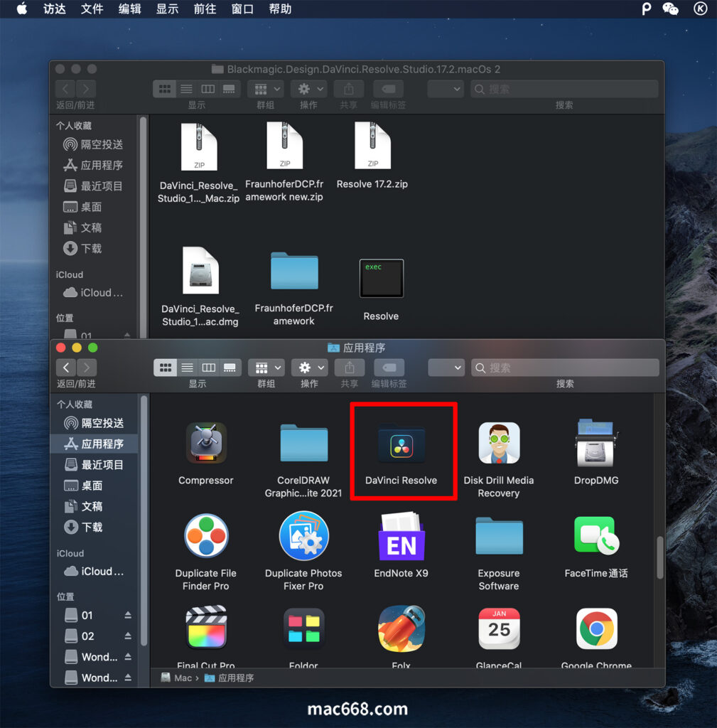Open 群组 dropdown in back window
Image resolution: width=717 pixels, height=728 pixels.
pos(266,89)
